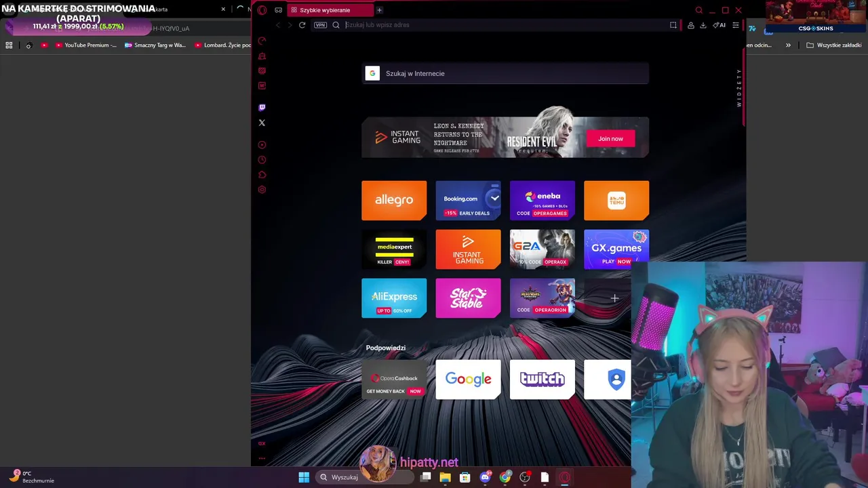Image resolution: width=868 pixels, height=488 pixels.
Task: Click Join now on Instant Gaming banner
Action: pyautogui.click(x=610, y=139)
